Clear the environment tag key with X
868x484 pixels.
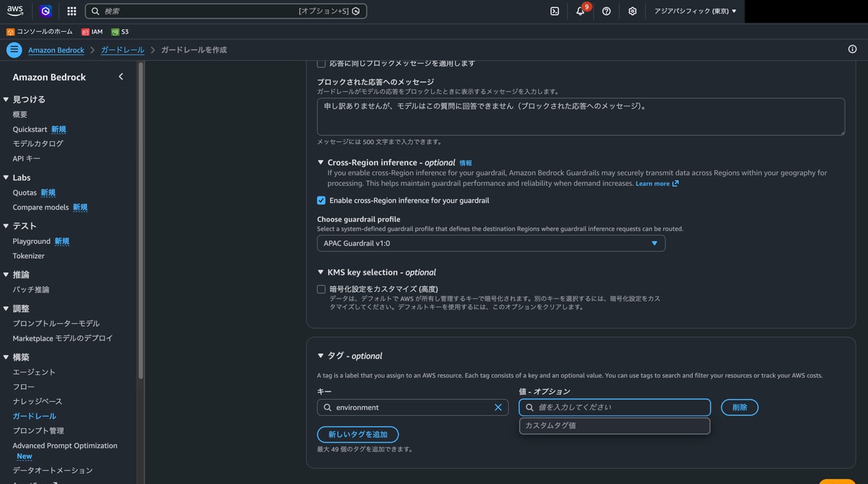[x=498, y=407]
